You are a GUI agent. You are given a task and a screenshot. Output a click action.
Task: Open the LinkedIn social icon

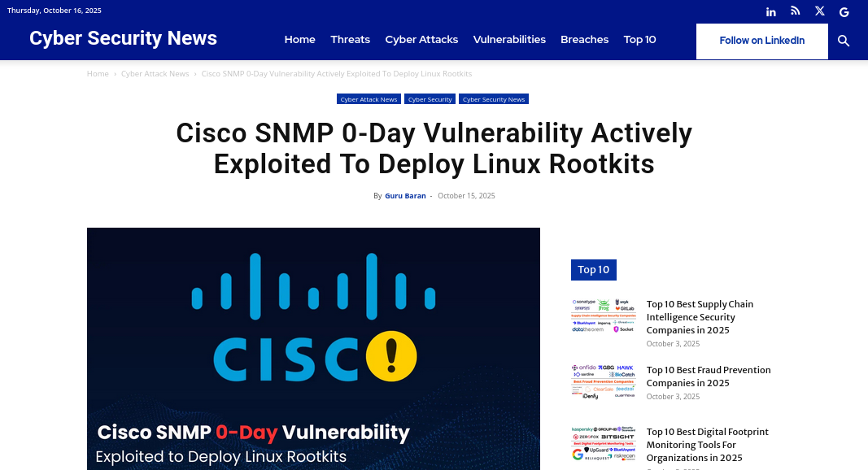pos(770,11)
